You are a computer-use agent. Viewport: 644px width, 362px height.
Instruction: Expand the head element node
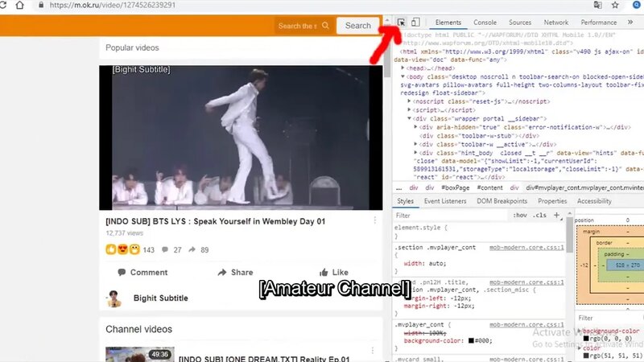tap(402, 68)
